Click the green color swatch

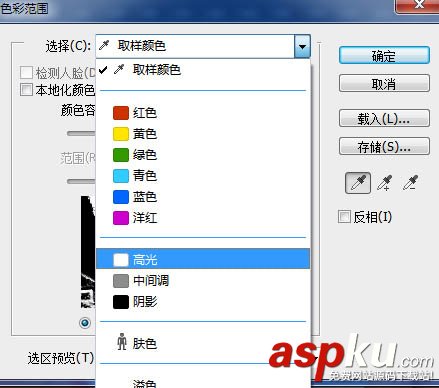tap(121, 155)
